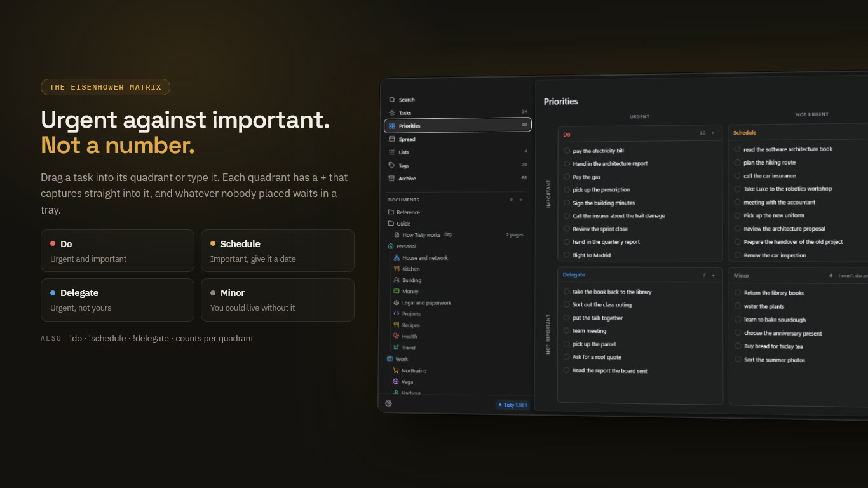The width and height of the screenshot is (868, 488).
Task: Click the Recipes utensils icon
Action: (x=397, y=325)
